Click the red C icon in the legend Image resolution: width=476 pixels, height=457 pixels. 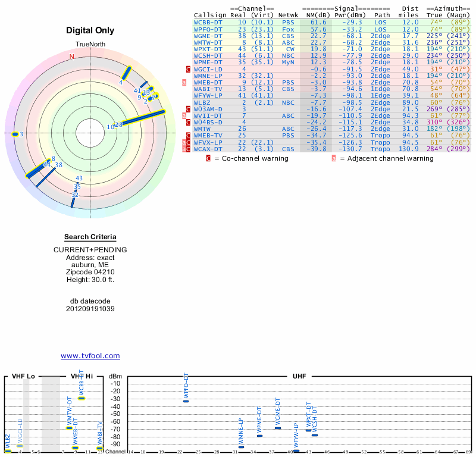pos(208,158)
